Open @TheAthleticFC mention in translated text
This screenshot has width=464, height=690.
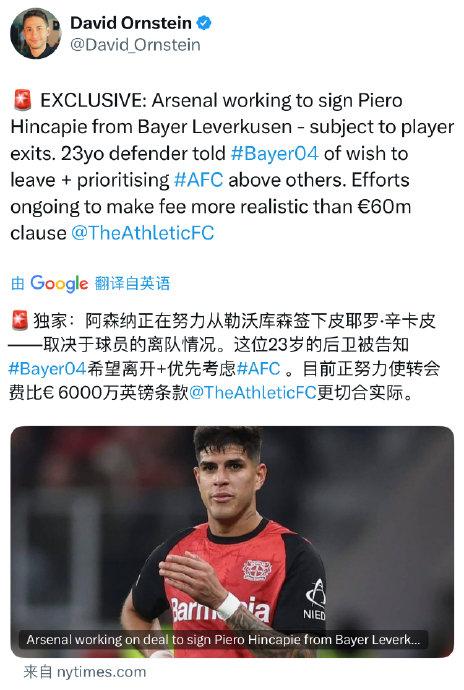click(x=253, y=392)
